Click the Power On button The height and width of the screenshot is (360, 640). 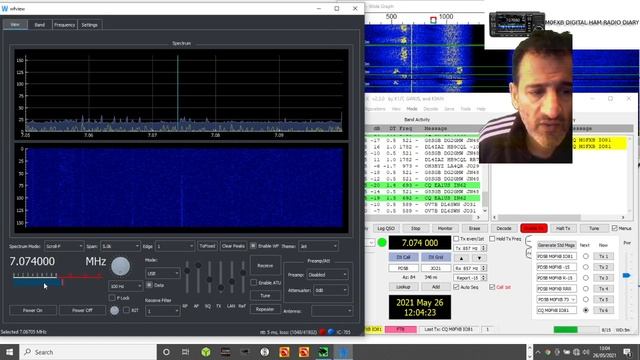[33, 310]
